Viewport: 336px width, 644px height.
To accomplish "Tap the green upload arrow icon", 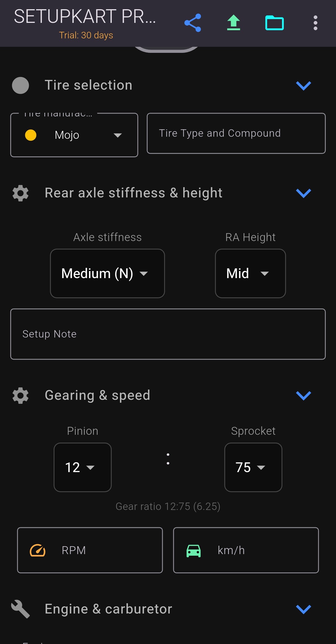I will tap(233, 23).
